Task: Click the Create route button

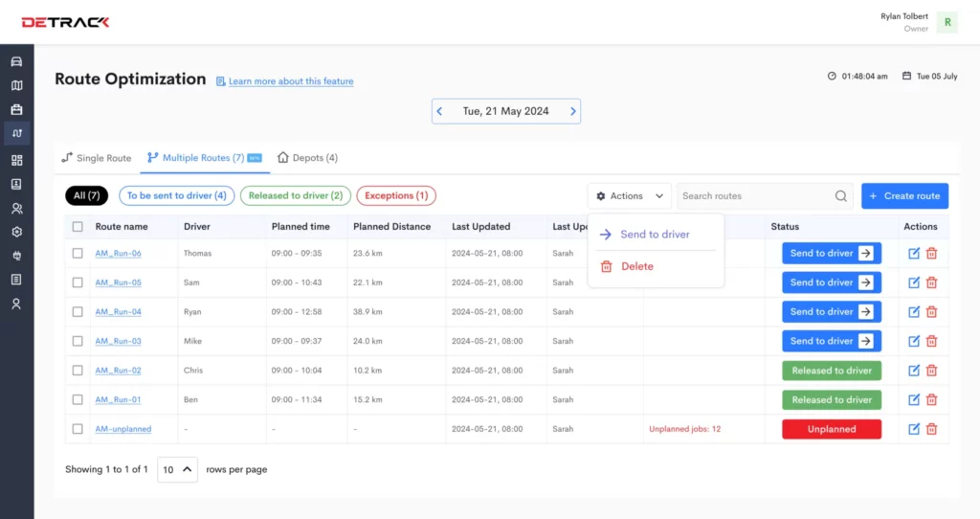Action: tap(904, 196)
